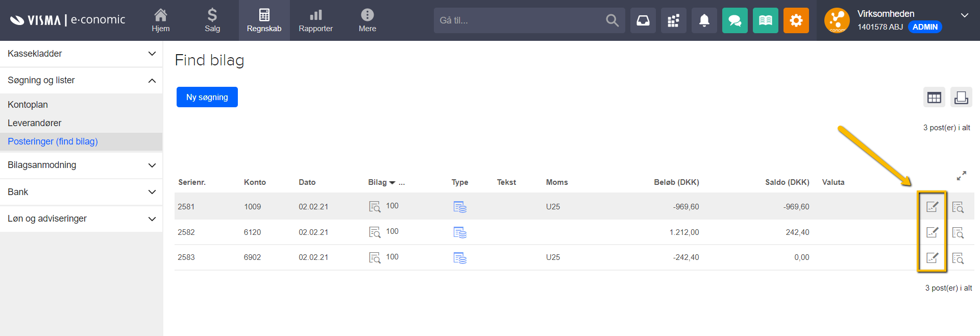Image resolution: width=980 pixels, height=336 pixels.
Task: Open the Rapporter menu
Action: [315, 20]
